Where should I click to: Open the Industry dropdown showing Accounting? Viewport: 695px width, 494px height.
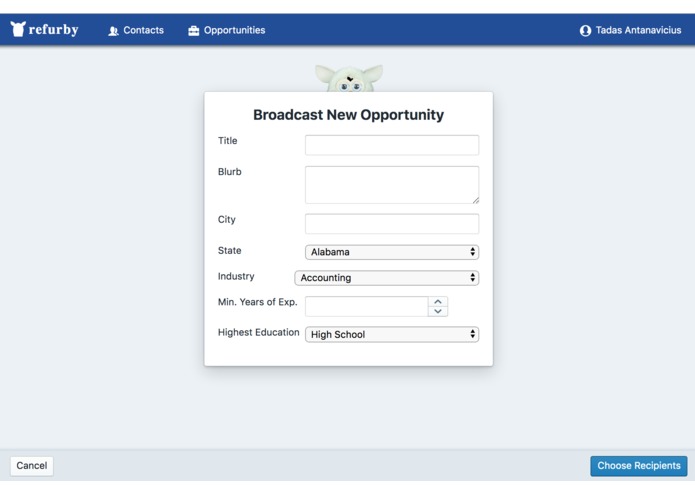[387, 278]
